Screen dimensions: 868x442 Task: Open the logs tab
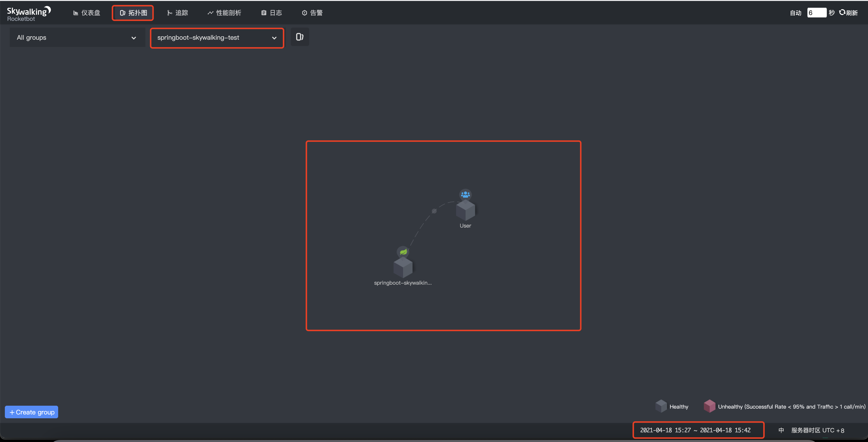point(272,13)
